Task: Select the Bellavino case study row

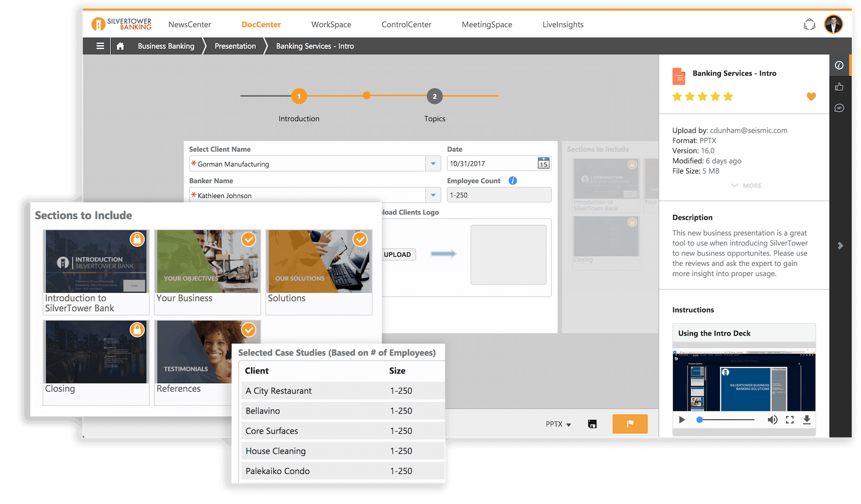Action: coord(342,411)
